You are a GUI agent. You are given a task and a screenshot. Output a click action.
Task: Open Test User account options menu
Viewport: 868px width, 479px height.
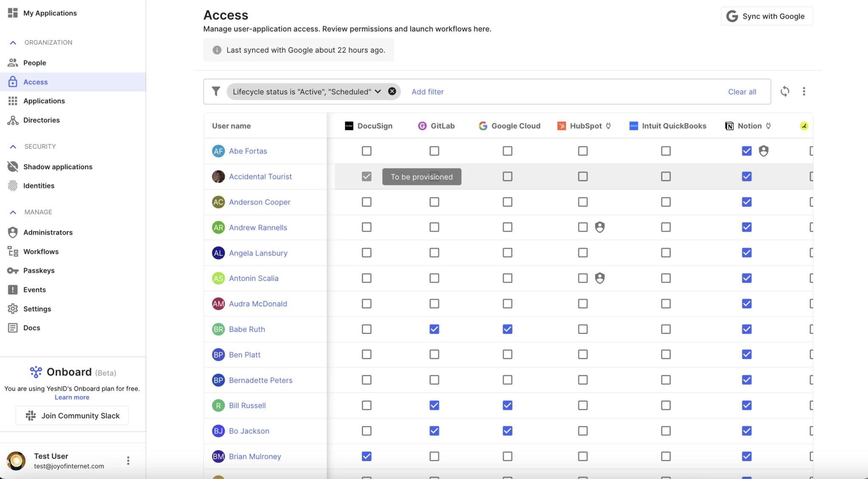pos(128,461)
